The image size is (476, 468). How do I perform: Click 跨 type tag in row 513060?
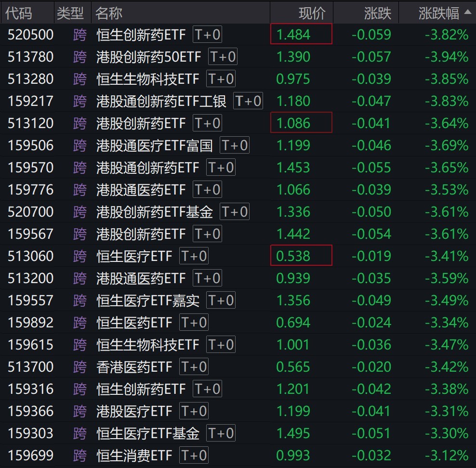pyautogui.click(x=80, y=256)
